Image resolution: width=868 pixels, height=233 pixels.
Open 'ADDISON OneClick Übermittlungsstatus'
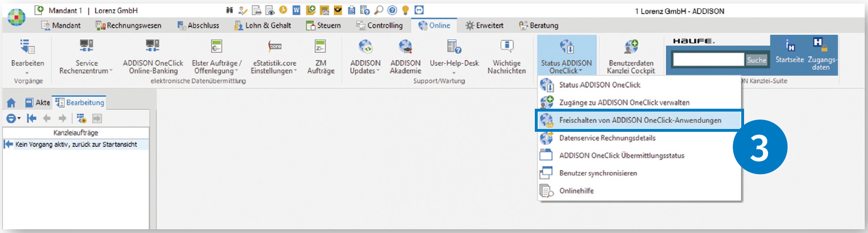tap(639, 155)
